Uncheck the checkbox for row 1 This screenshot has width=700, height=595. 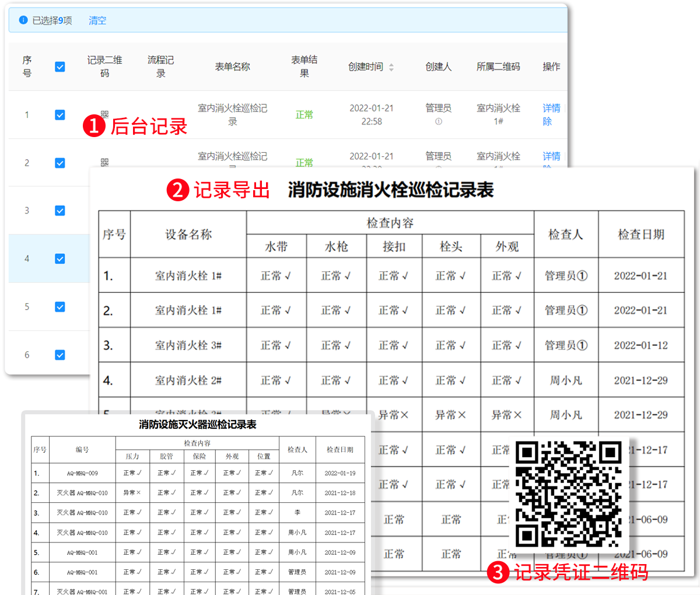60,115
